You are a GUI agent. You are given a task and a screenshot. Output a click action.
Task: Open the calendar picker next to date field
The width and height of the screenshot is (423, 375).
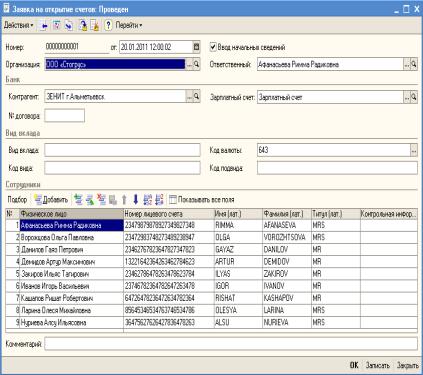click(x=196, y=47)
